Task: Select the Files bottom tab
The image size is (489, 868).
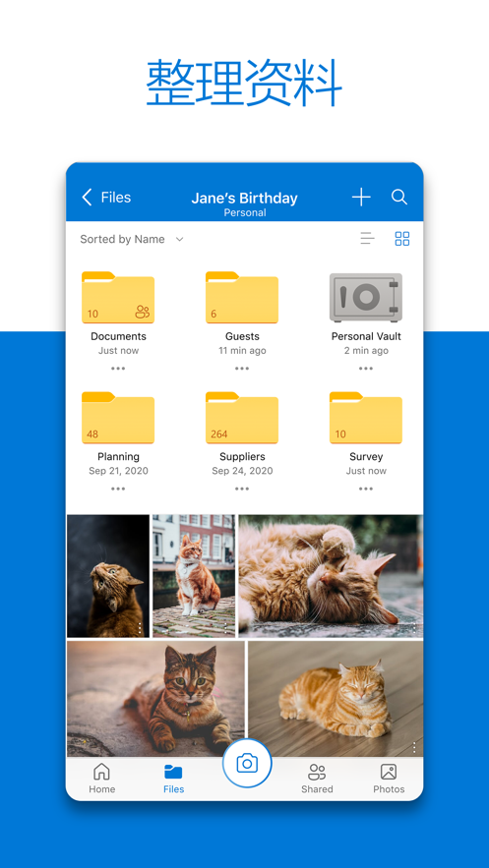Action: 173,779
